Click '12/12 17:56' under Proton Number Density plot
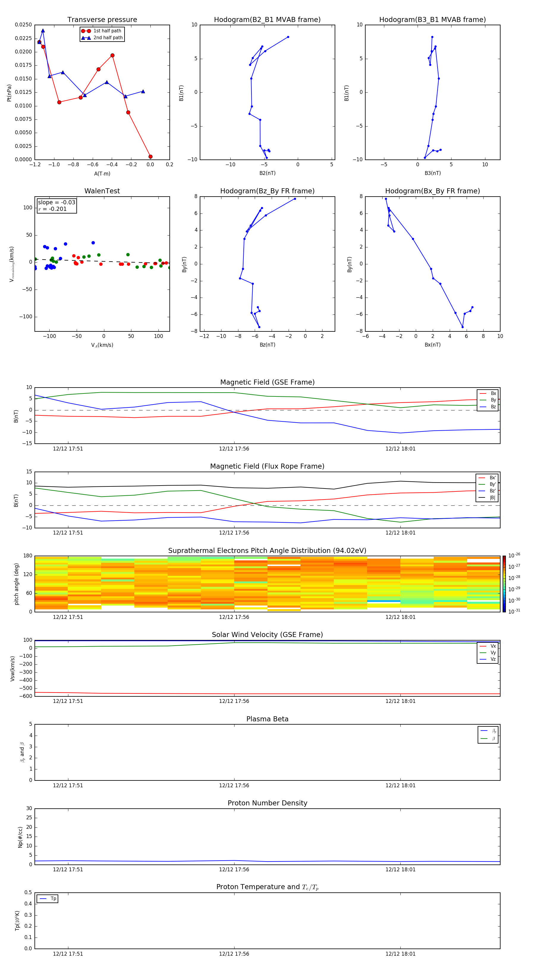Viewport: 535px width, 980px height. (x=234, y=869)
